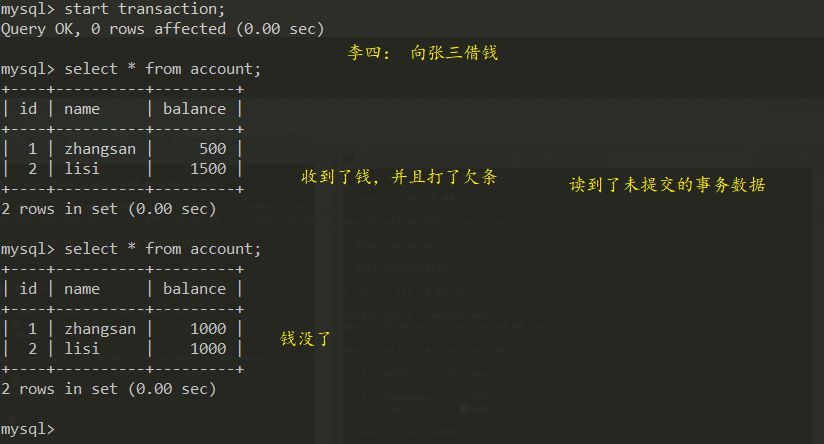Click "zhangsan" in the first result table

pyautogui.click(x=100, y=149)
